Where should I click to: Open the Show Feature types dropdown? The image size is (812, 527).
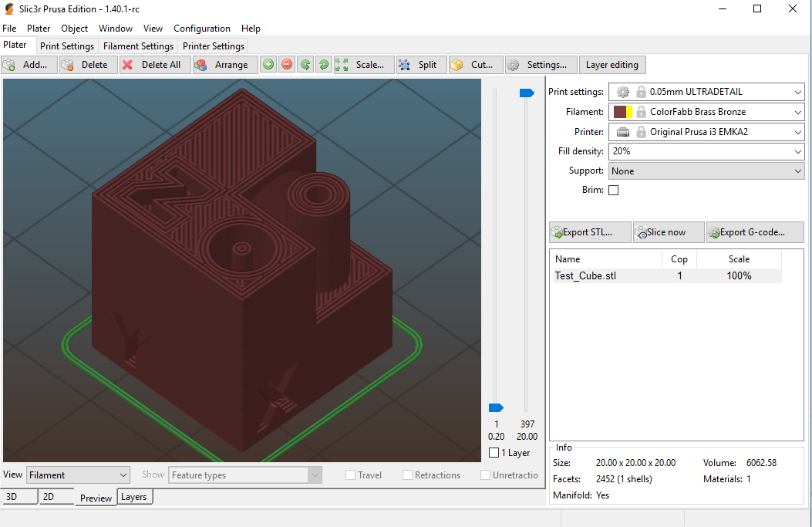tap(245, 475)
